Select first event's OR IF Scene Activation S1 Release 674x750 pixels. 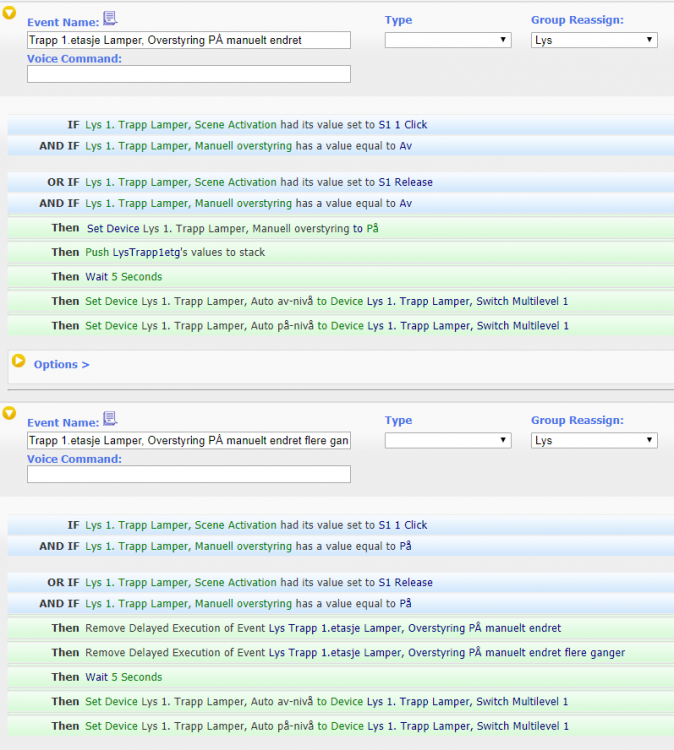(341, 182)
